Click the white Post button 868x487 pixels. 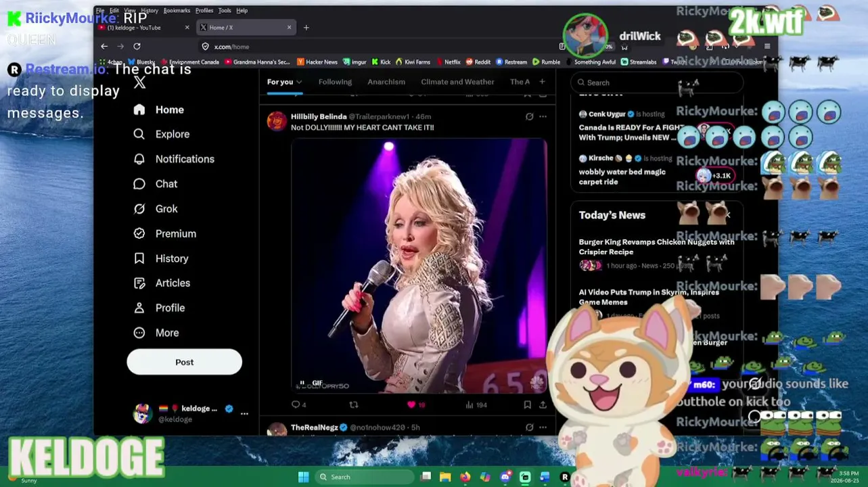[184, 362]
